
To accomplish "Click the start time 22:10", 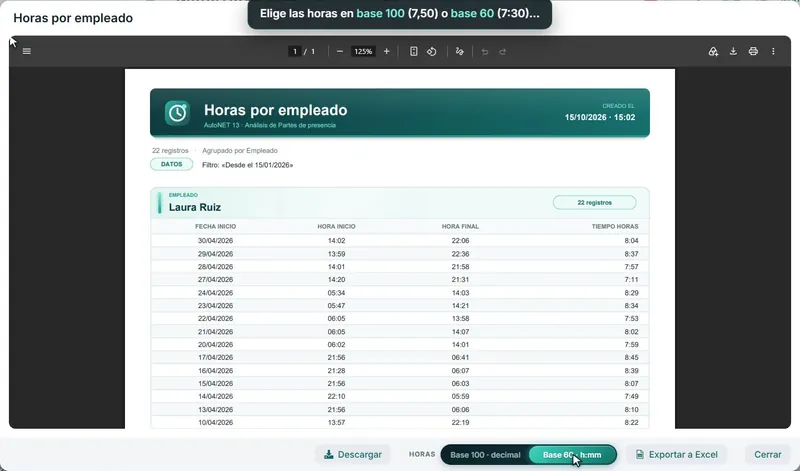I will pos(336,396).
